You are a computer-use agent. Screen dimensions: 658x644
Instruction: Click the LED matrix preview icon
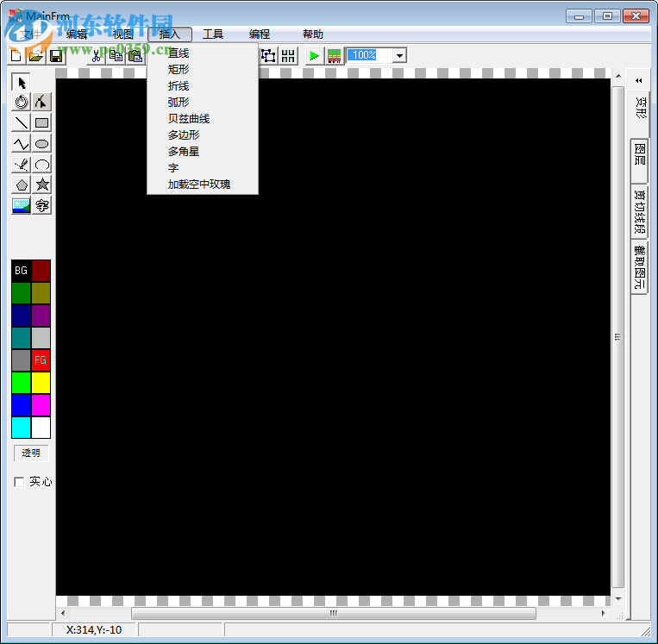[334, 55]
